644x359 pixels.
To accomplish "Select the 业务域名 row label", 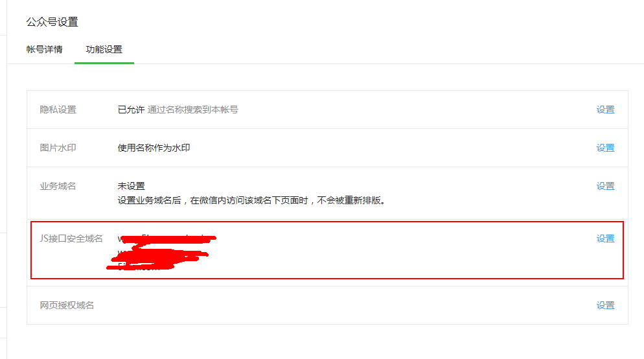I will [58, 186].
